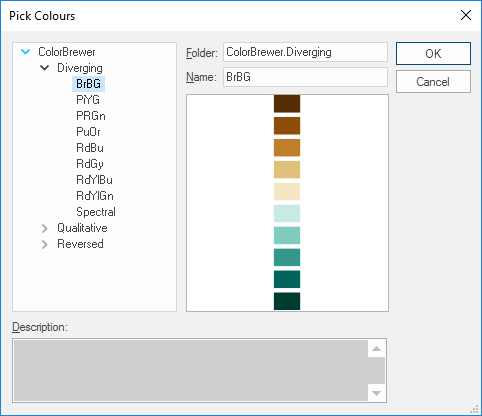Click the darkest brown colour swatch
Image resolution: width=482 pixels, height=416 pixels.
287,104
